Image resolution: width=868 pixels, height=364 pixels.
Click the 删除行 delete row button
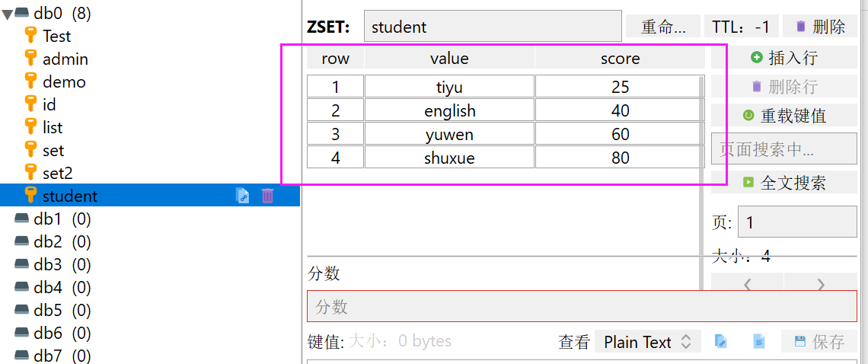coord(783,86)
